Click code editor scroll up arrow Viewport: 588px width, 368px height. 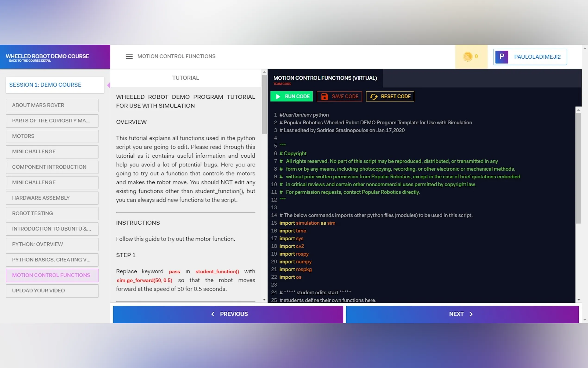click(578, 110)
